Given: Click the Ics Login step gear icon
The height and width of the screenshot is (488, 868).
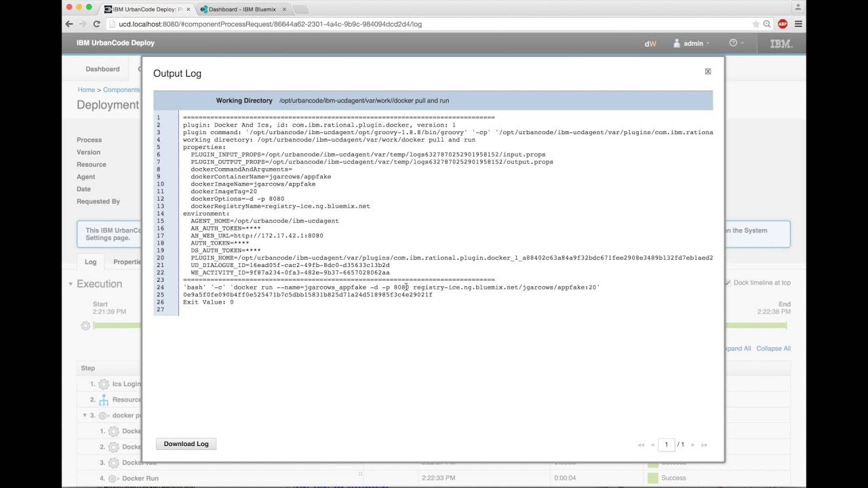Looking at the screenshot, I should [x=104, y=384].
